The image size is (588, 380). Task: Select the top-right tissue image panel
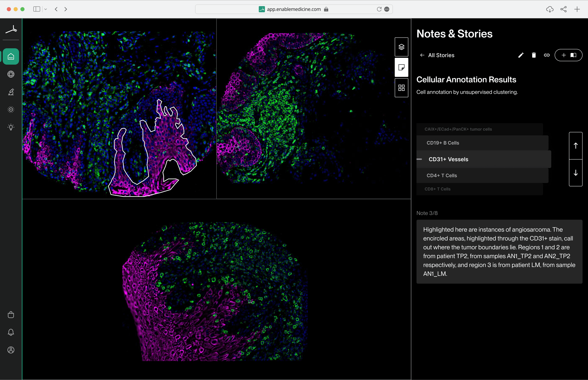coord(314,109)
